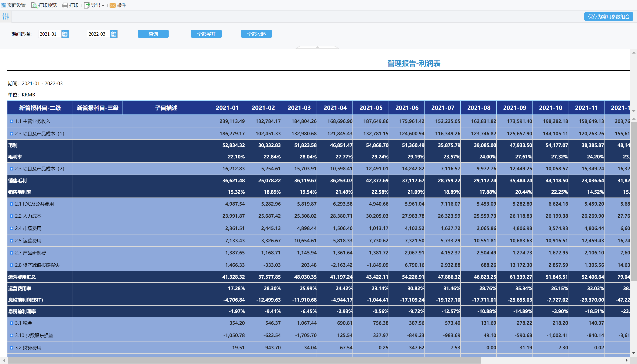
Task: Select the 毛利率 row label
Action: pyautogui.click(x=15, y=157)
